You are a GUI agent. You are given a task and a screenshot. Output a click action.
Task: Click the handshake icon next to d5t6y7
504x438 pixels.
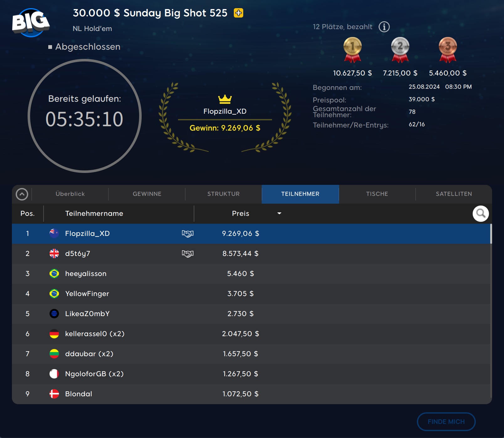click(187, 254)
